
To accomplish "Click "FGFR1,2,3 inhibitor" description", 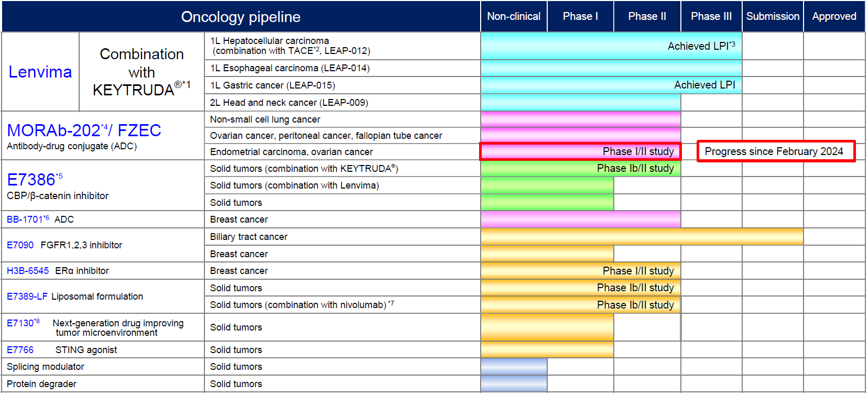I will coord(81,245).
